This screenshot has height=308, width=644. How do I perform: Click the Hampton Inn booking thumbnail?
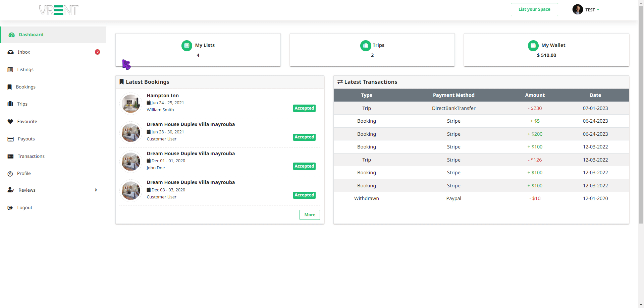click(x=131, y=104)
